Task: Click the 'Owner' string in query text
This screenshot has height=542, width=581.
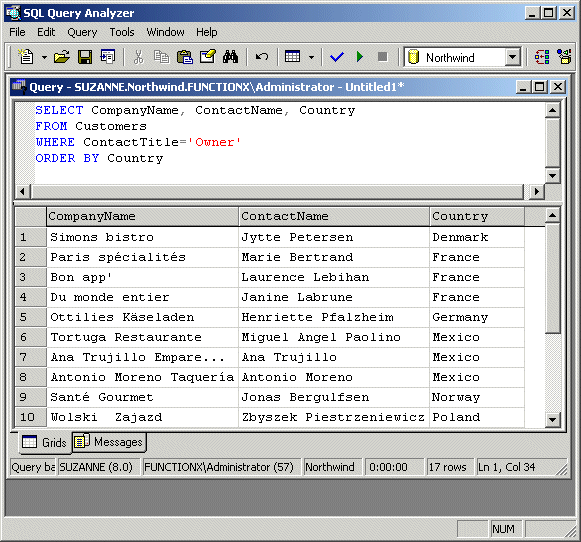Action: (x=214, y=142)
